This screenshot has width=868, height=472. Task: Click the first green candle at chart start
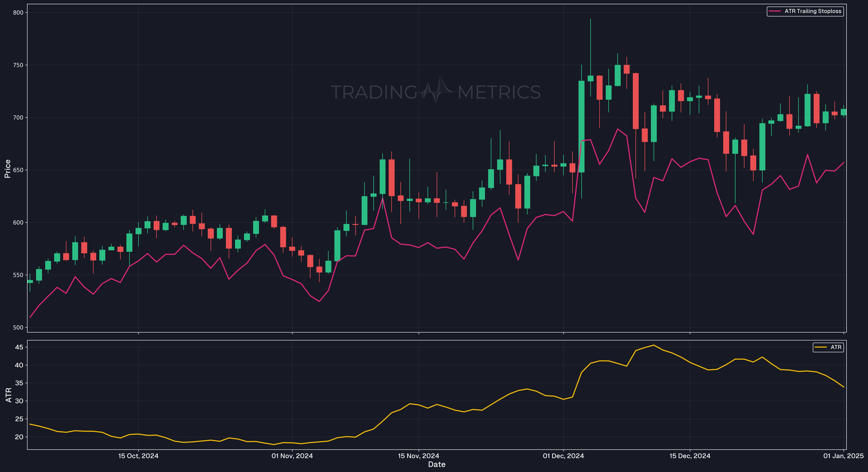pyautogui.click(x=30, y=281)
